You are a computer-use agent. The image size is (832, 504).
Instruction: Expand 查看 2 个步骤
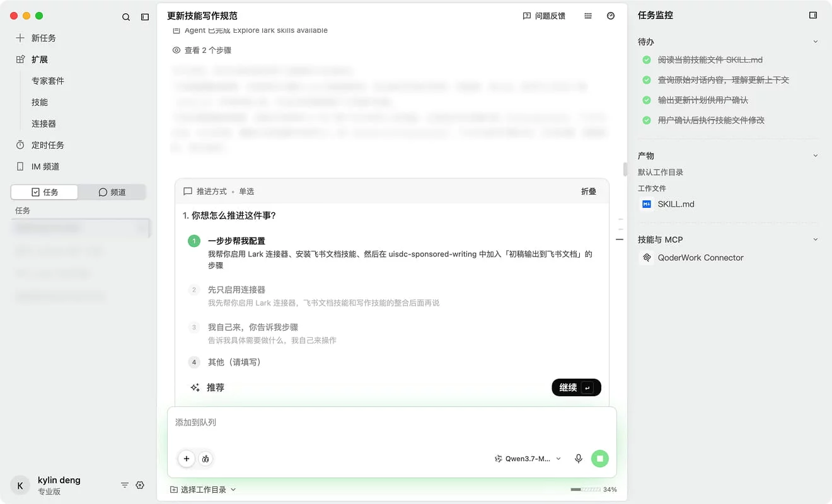point(207,50)
